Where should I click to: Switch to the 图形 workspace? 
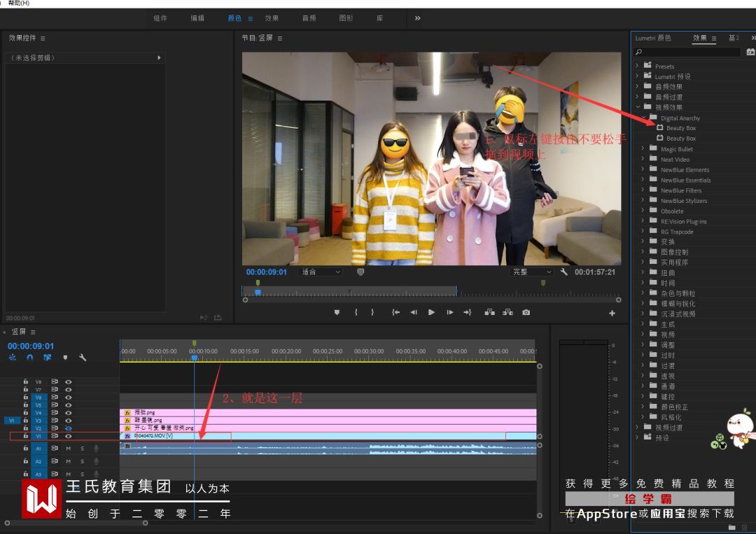346,17
